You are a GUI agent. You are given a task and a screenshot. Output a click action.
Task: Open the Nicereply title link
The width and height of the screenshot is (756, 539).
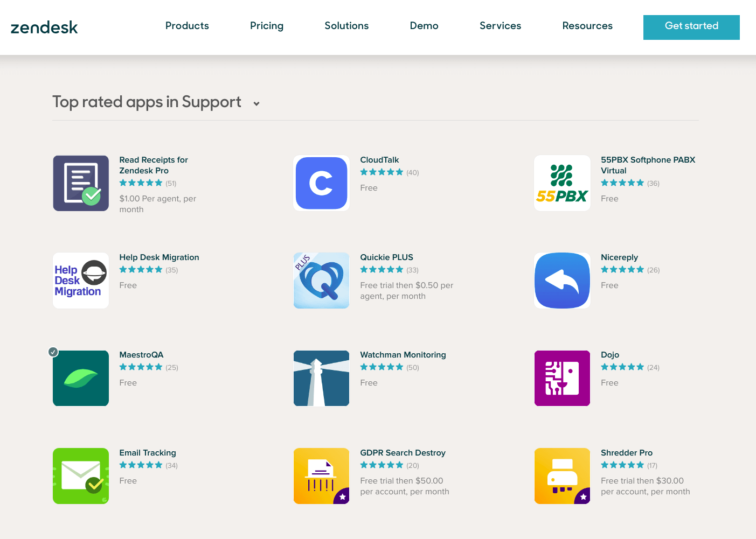[x=619, y=257]
